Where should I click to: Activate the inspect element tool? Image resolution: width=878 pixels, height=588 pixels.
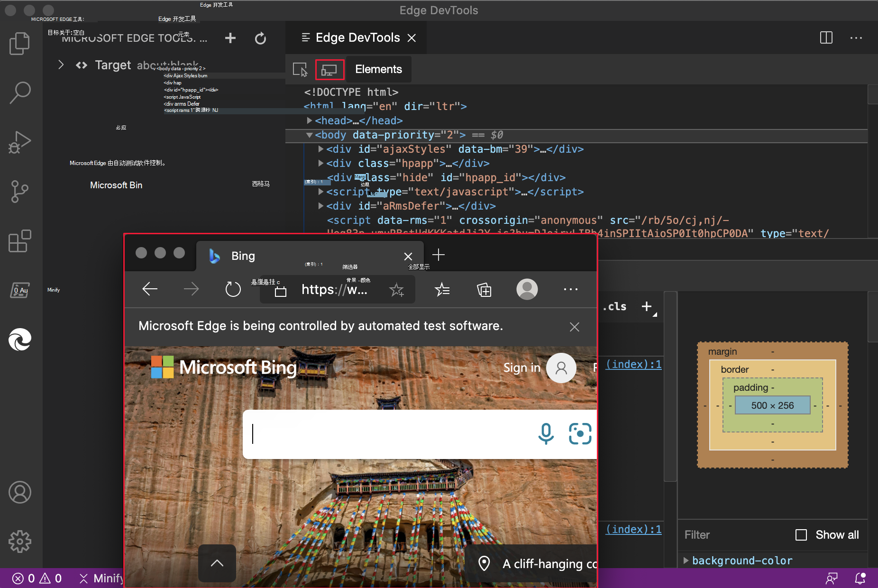pos(300,70)
